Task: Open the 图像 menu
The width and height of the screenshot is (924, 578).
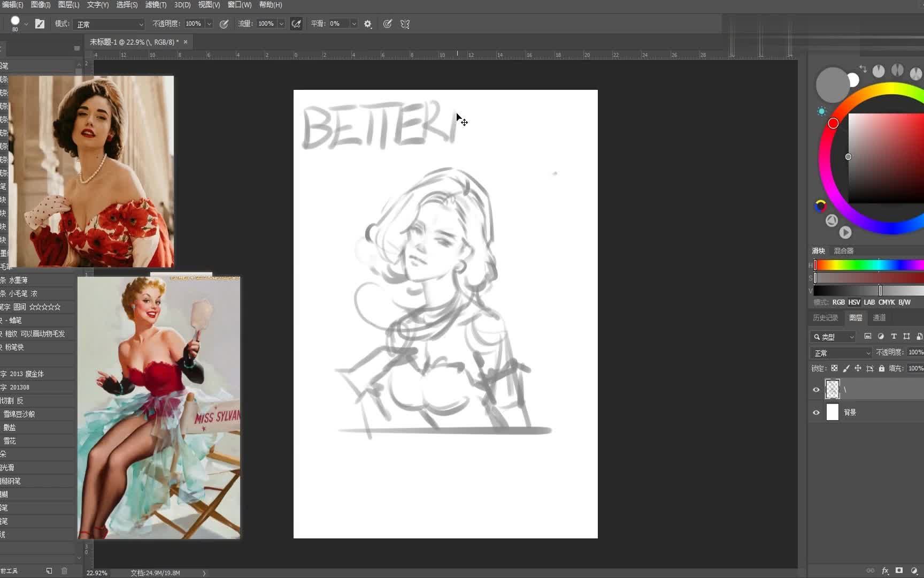Action: (41, 5)
